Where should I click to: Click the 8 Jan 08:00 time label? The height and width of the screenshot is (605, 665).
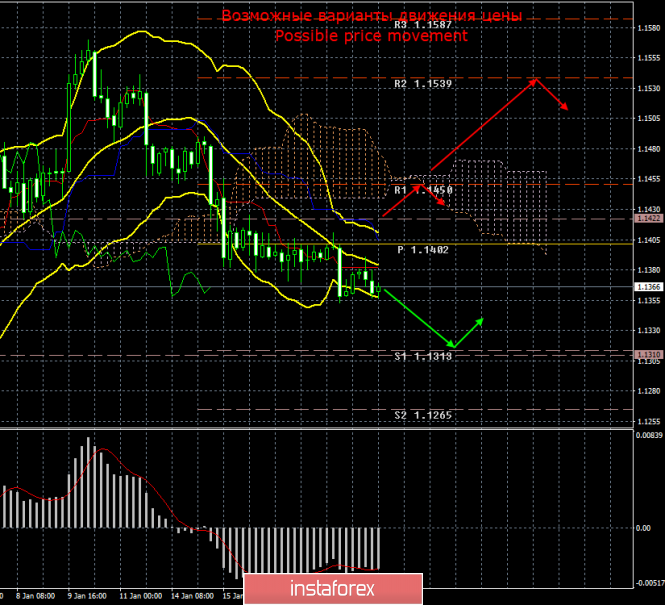[35, 596]
